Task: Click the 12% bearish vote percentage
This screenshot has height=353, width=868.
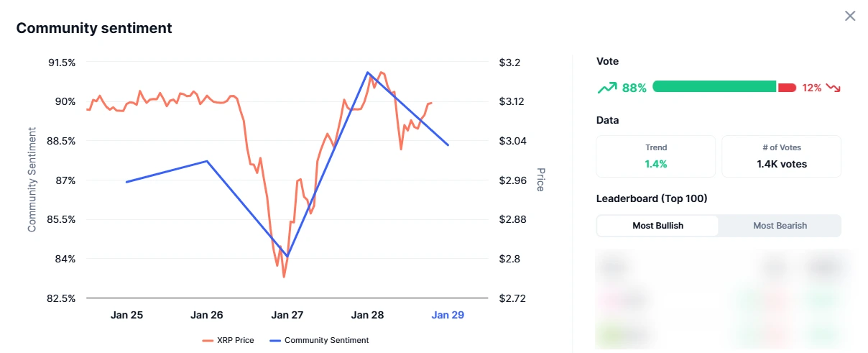Action: coord(811,88)
